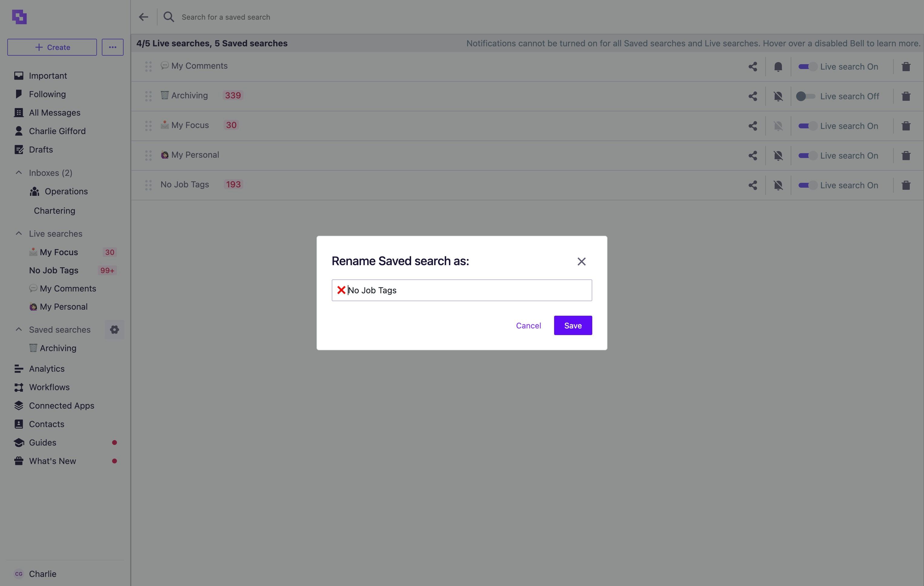Click the Save button in rename dialog
Viewport: 924px width, 586px height.
573,325
